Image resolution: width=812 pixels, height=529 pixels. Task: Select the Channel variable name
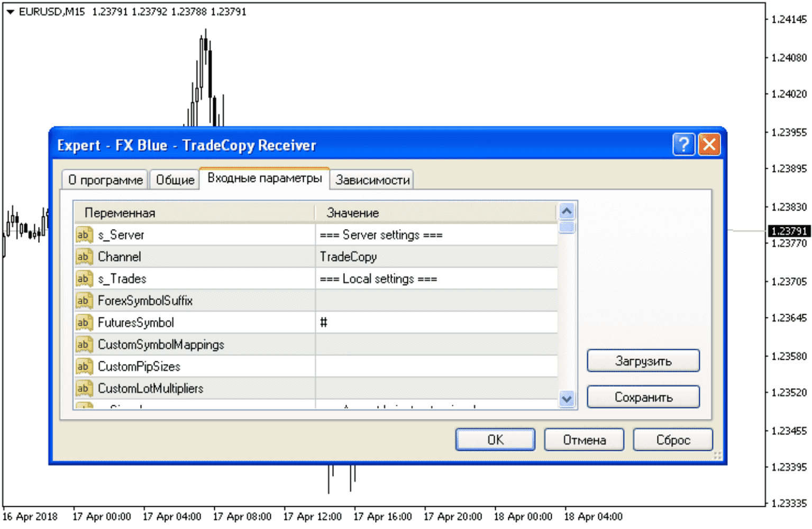pyautogui.click(x=120, y=257)
